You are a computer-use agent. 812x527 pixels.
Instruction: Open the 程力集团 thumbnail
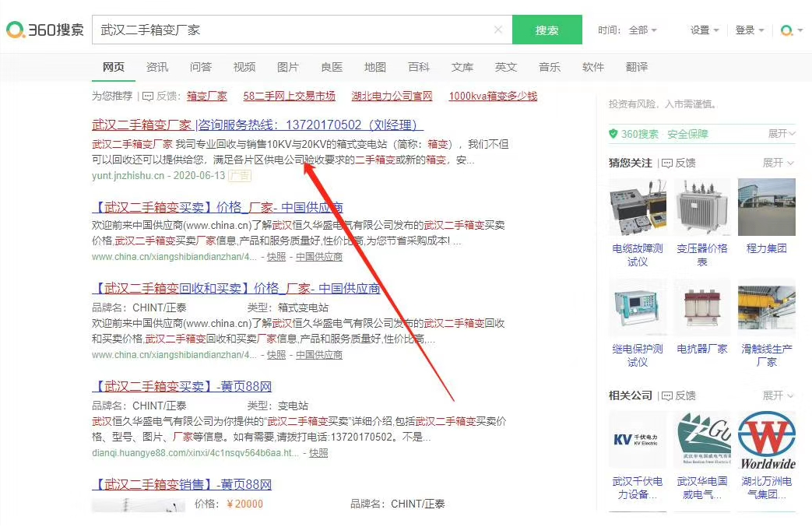click(x=766, y=207)
